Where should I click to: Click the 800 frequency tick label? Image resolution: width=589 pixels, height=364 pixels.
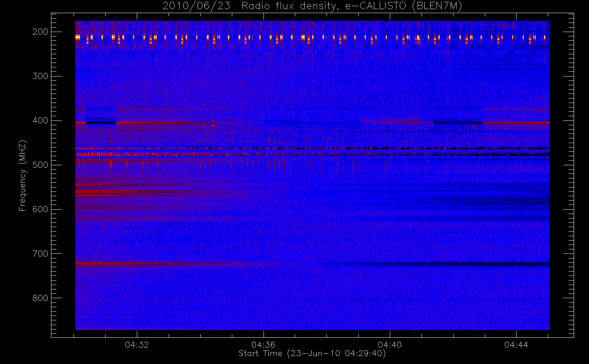[40, 298]
